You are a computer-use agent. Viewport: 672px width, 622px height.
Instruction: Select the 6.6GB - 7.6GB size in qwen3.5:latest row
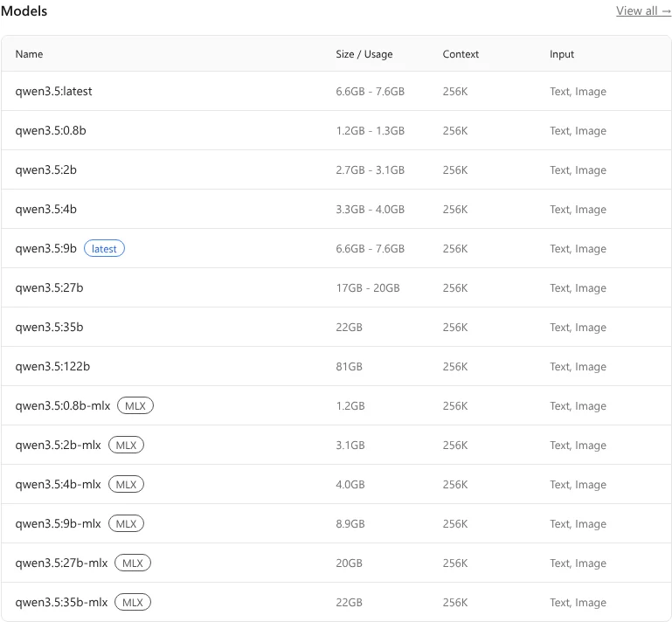tap(371, 91)
